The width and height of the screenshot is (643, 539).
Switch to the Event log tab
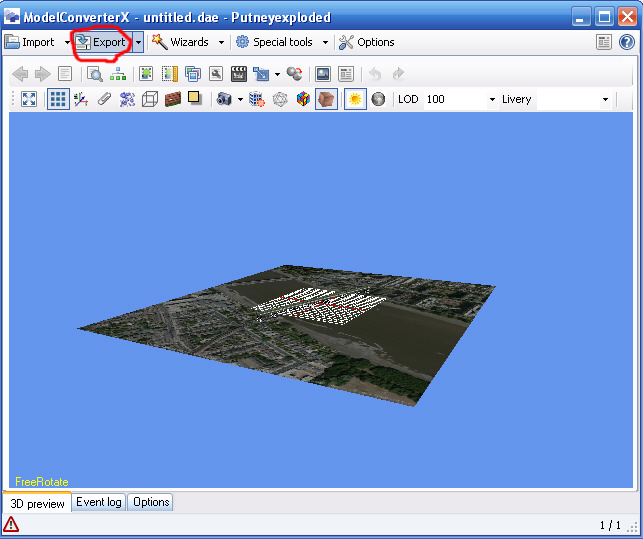[x=99, y=502]
